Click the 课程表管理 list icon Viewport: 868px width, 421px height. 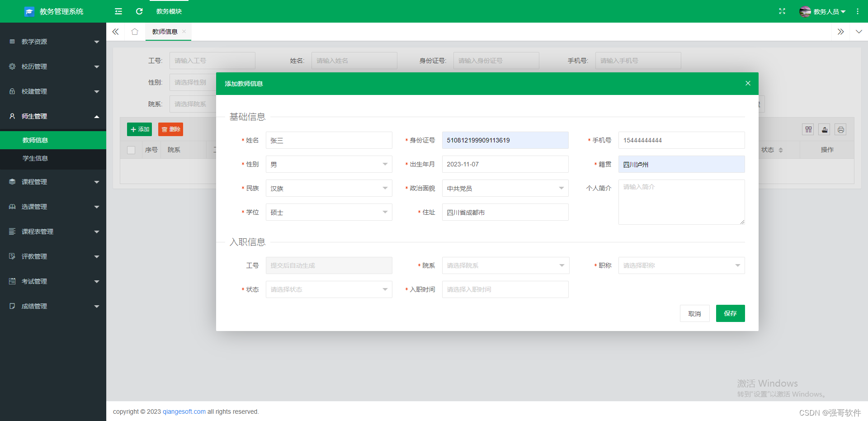(x=12, y=232)
